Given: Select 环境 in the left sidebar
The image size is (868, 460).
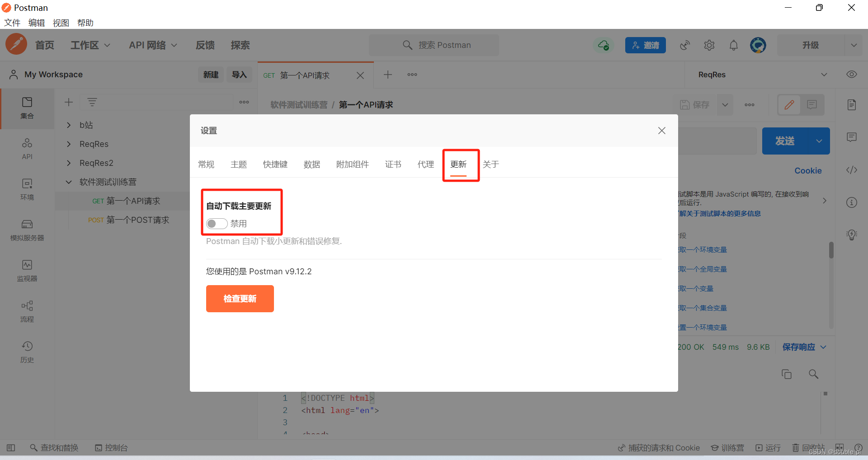Looking at the screenshot, I should (x=27, y=189).
